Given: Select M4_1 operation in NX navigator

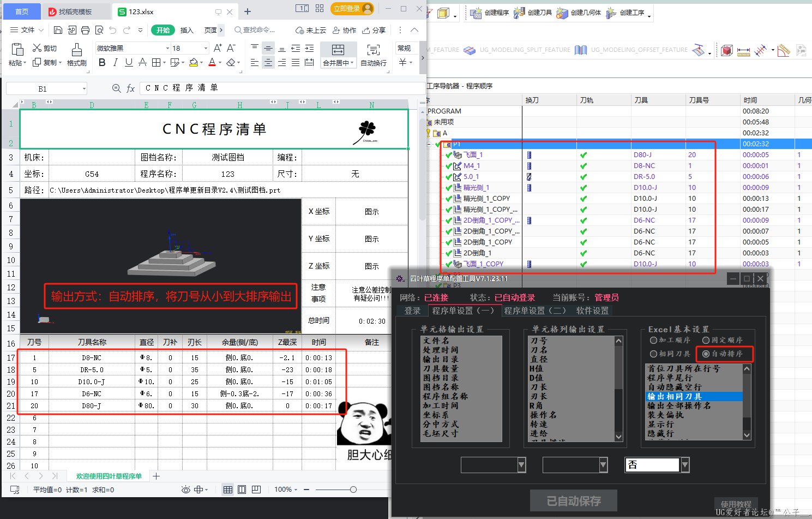Looking at the screenshot, I should (472, 165).
